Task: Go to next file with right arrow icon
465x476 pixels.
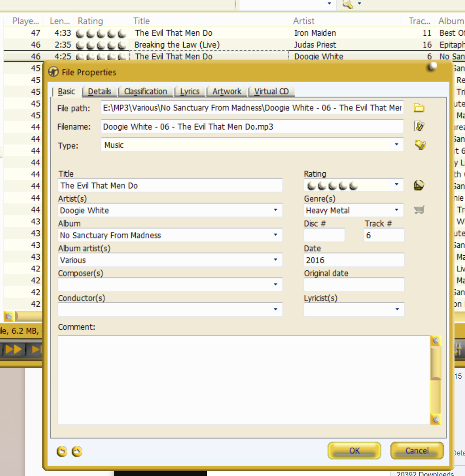Action: pos(77,452)
